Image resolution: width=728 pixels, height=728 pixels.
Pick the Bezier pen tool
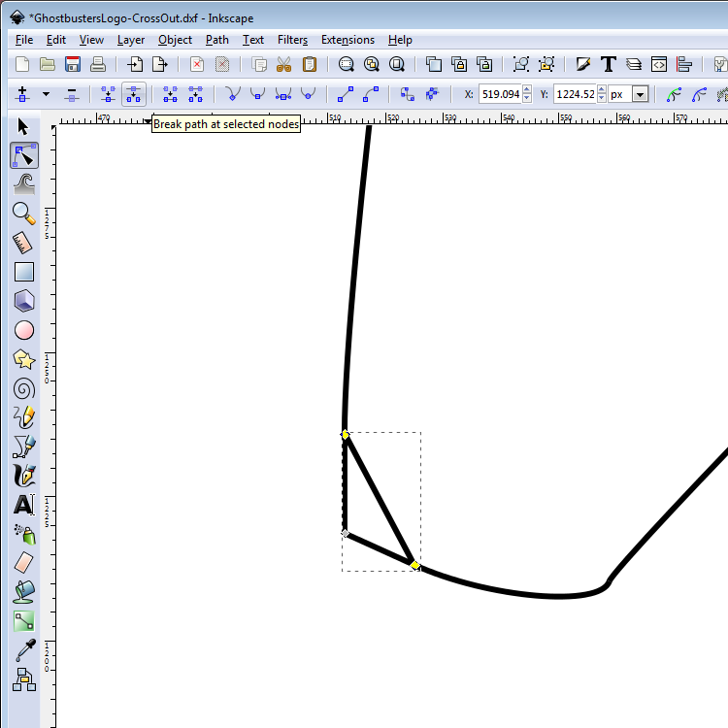pos(24,447)
